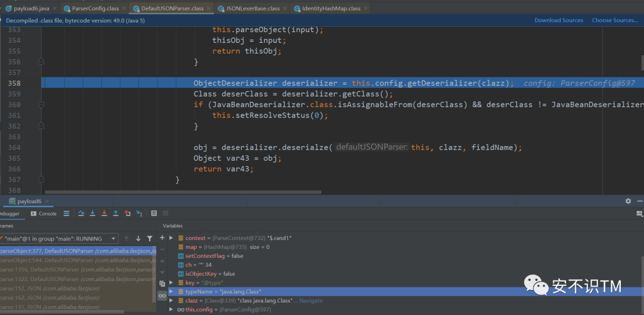Click the Step Into debugger icon
The image size is (644, 315).
click(x=92, y=213)
